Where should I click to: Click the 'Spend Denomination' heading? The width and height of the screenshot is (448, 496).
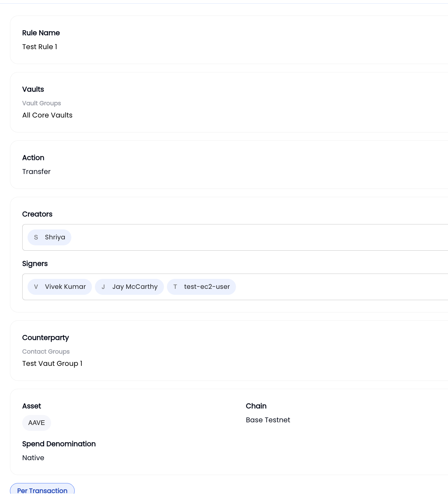click(x=59, y=444)
